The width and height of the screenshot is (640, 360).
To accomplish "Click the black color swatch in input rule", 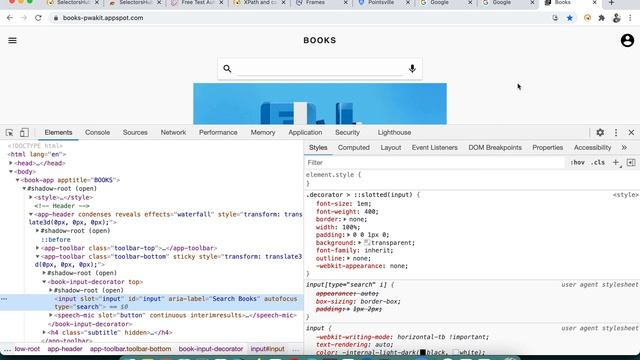I will point(423,352).
